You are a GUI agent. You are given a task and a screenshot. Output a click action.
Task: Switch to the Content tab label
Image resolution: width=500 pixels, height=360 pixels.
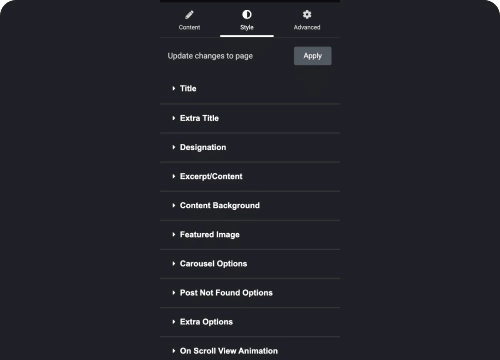coord(189,27)
